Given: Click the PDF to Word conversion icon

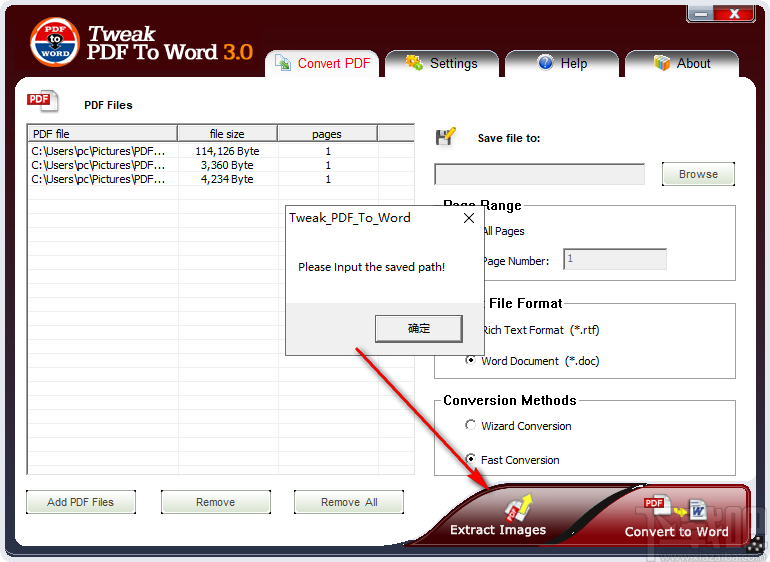Looking at the screenshot, I should click(675, 509).
